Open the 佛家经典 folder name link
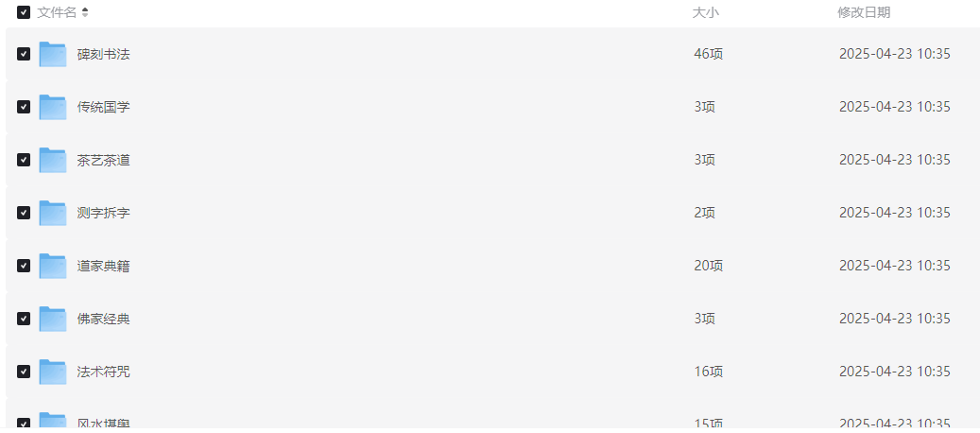Viewport: 980px width, 433px height. pyautogui.click(x=104, y=320)
